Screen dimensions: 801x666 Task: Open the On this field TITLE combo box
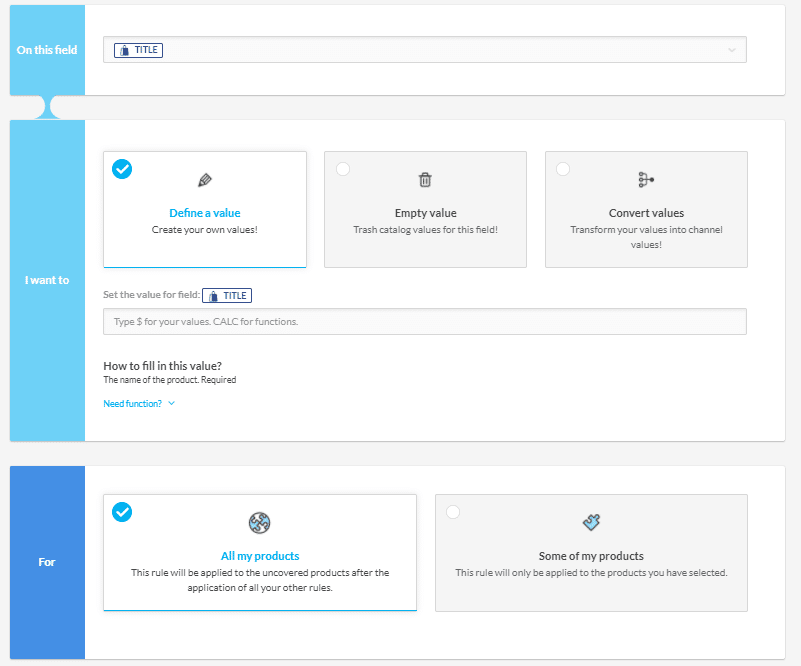coord(425,50)
